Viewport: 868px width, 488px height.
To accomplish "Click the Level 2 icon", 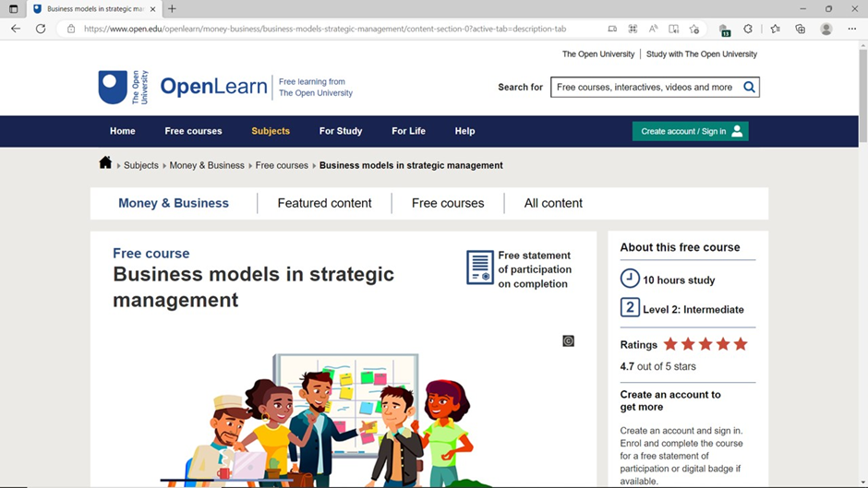I will 630,307.
